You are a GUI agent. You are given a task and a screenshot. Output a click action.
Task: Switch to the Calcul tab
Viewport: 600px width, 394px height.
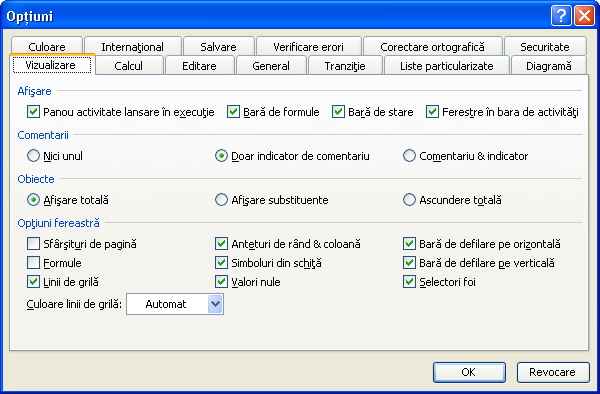pos(129,66)
